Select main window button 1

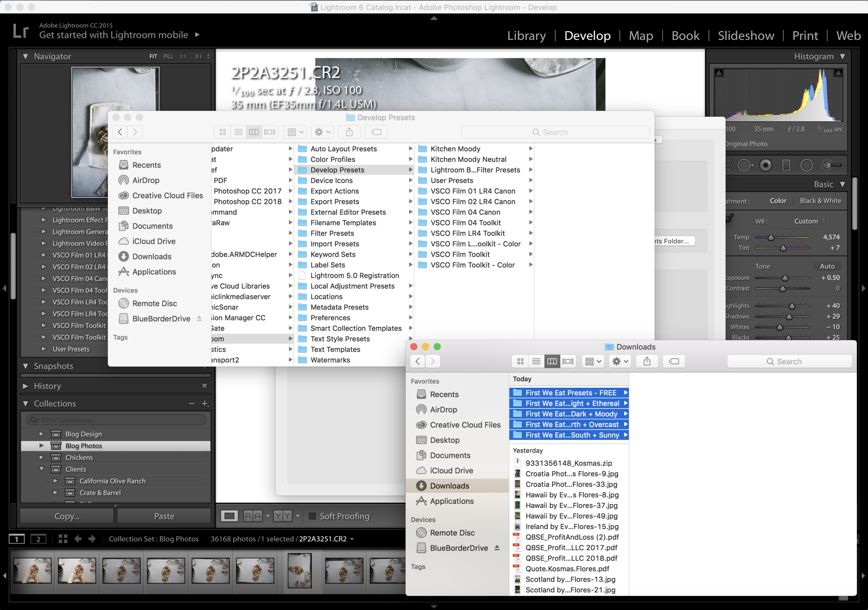[x=17, y=539]
